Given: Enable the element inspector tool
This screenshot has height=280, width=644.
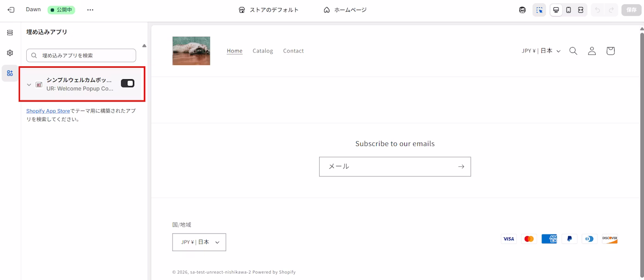Looking at the screenshot, I should point(539,9).
